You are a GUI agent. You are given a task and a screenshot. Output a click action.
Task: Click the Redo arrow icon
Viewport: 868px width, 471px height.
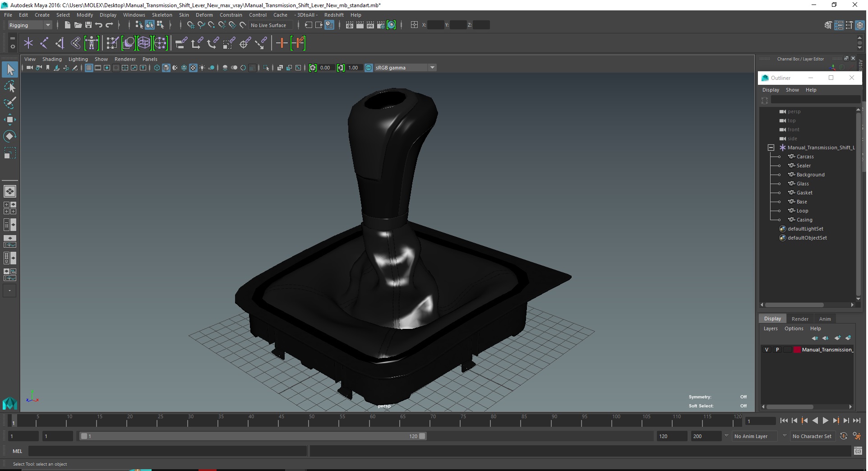pos(109,25)
